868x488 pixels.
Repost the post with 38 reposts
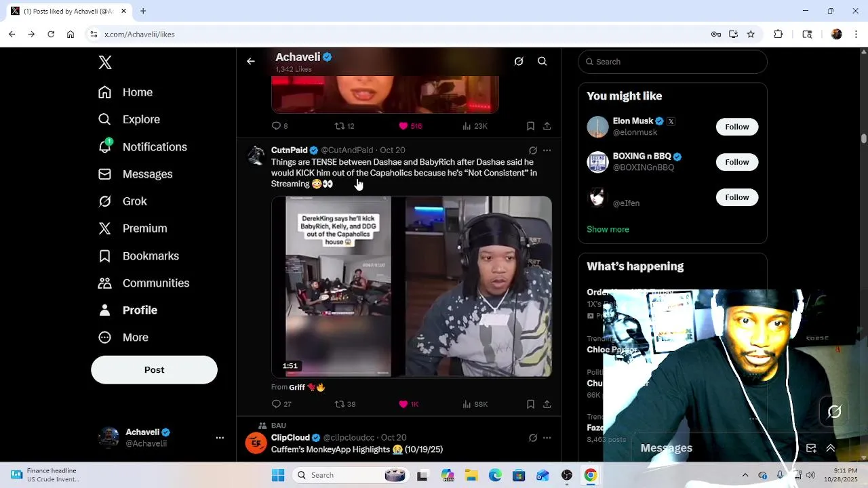point(340,404)
